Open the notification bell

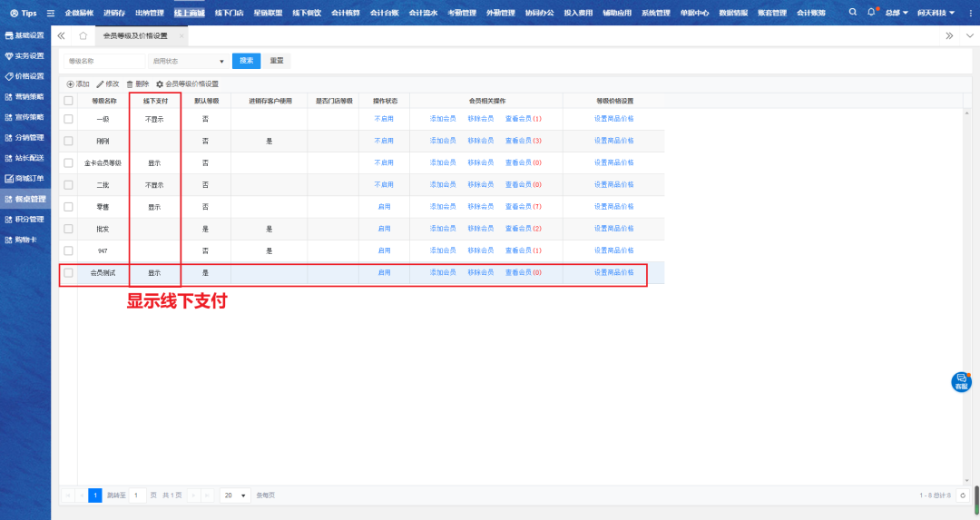pyautogui.click(x=871, y=13)
